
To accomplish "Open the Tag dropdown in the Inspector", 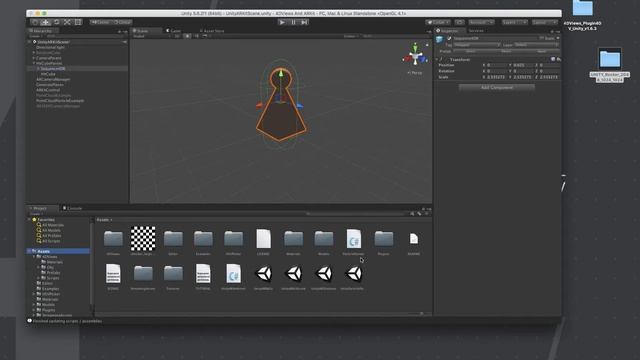I will coord(477,45).
